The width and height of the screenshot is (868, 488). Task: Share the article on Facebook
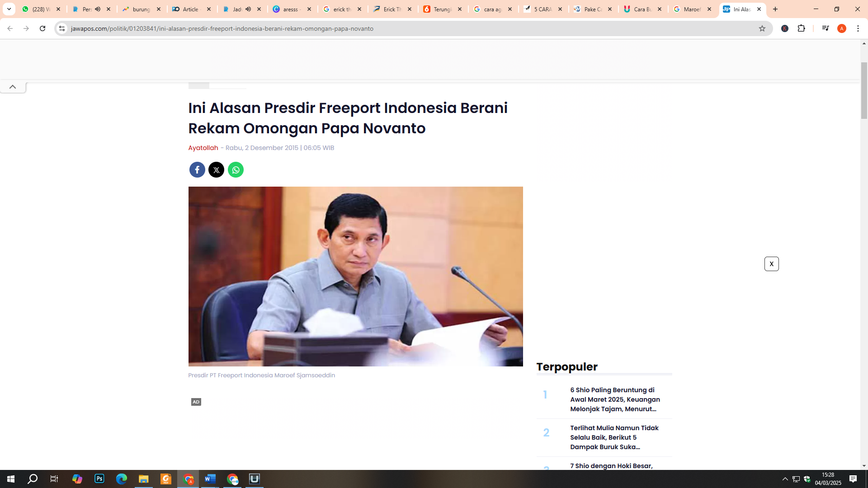(197, 170)
